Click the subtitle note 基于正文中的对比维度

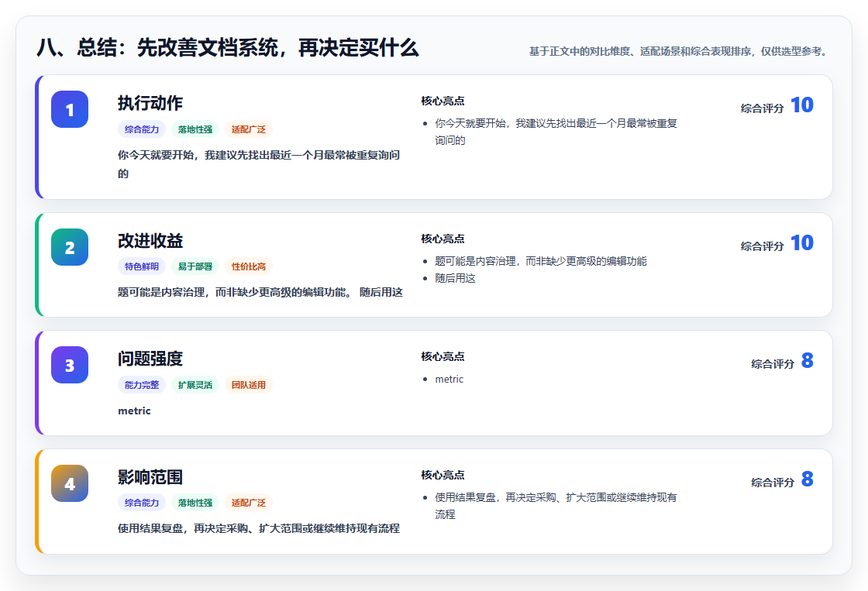(x=680, y=51)
